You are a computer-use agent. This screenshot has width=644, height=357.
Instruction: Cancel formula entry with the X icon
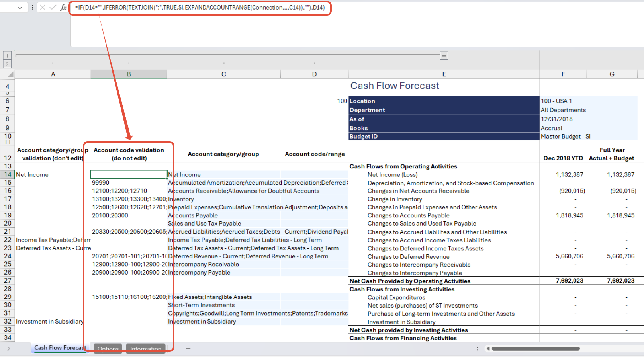(x=43, y=8)
